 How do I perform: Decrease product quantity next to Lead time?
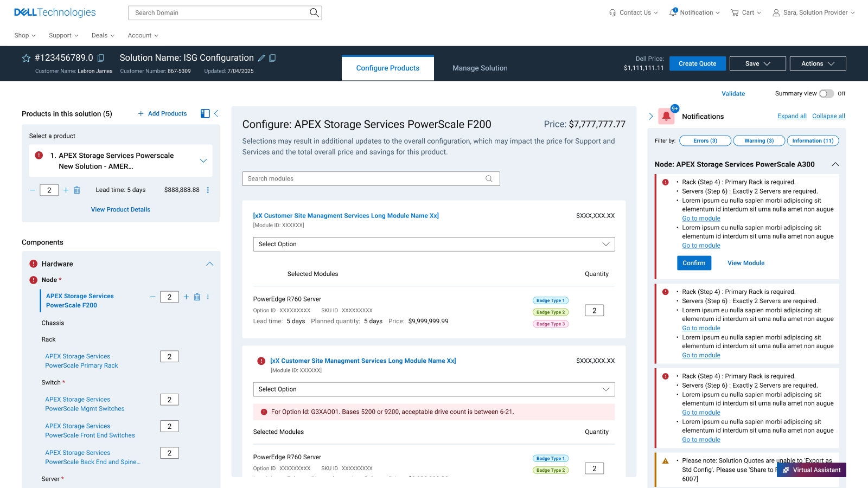click(33, 190)
